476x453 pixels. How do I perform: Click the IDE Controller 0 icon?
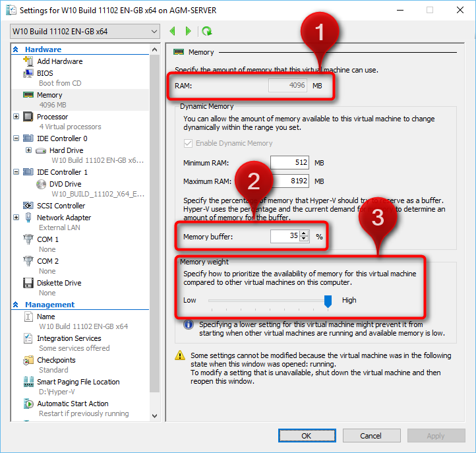click(x=28, y=138)
